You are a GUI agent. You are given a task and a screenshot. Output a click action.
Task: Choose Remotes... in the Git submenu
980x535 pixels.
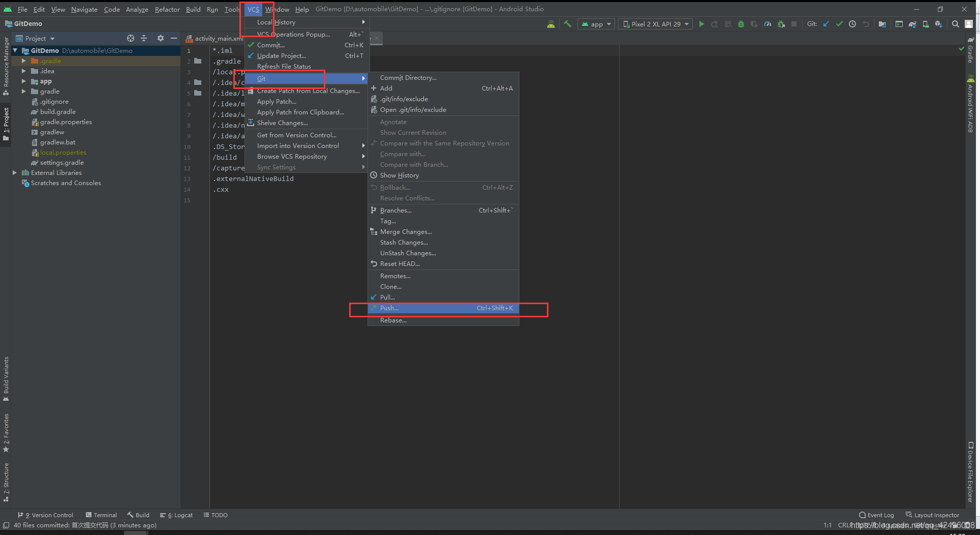[443, 276]
